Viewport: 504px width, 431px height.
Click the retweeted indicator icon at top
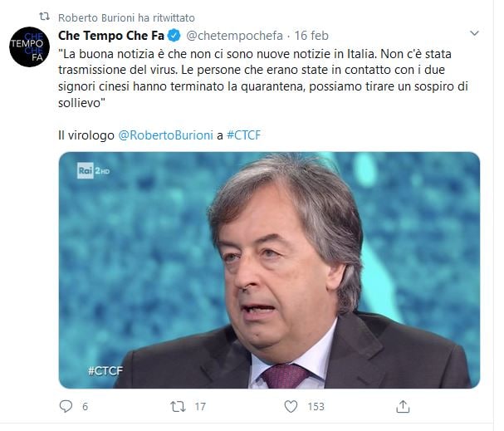44,17
